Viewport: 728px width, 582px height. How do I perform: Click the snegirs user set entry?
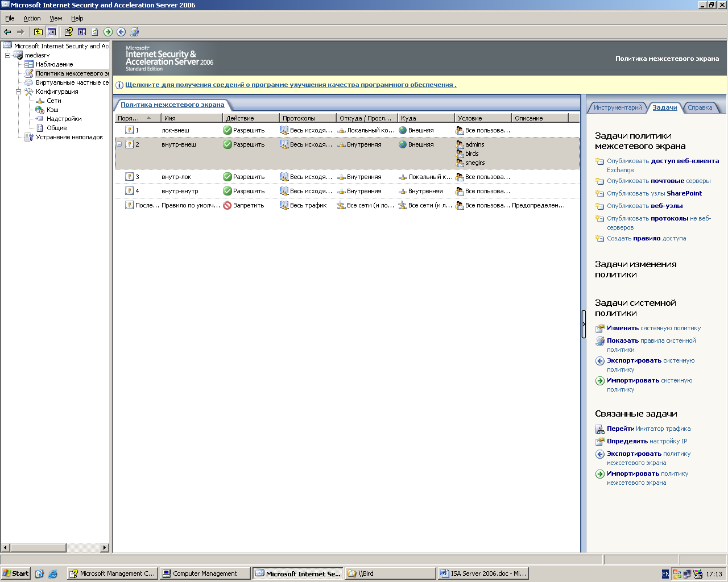pyautogui.click(x=475, y=163)
